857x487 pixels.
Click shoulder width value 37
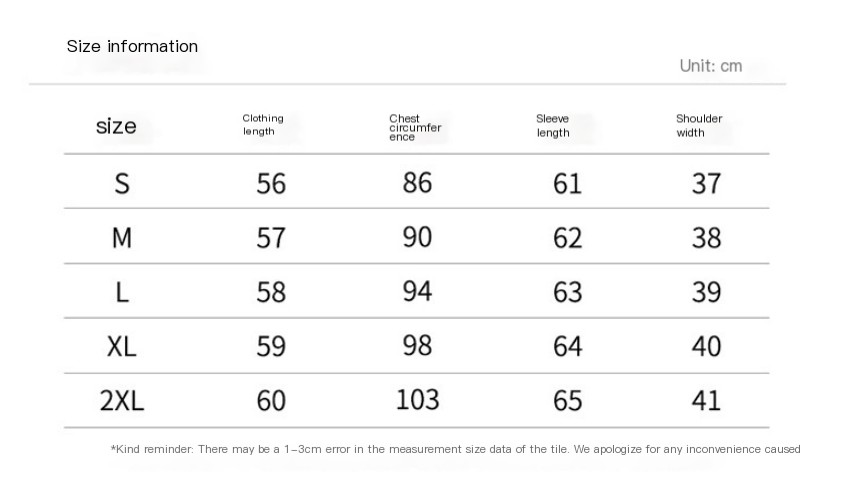coord(707,184)
